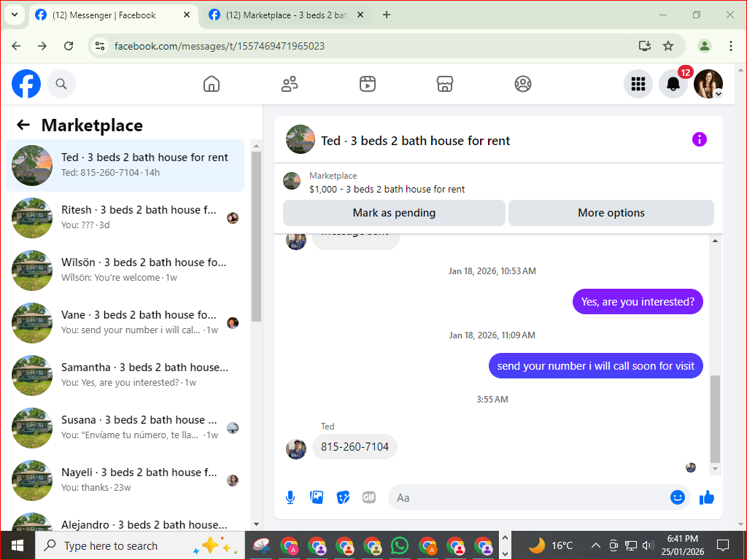Open the volume speaker tray icon
The width and height of the screenshot is (747, 560).
click(648, 545)
